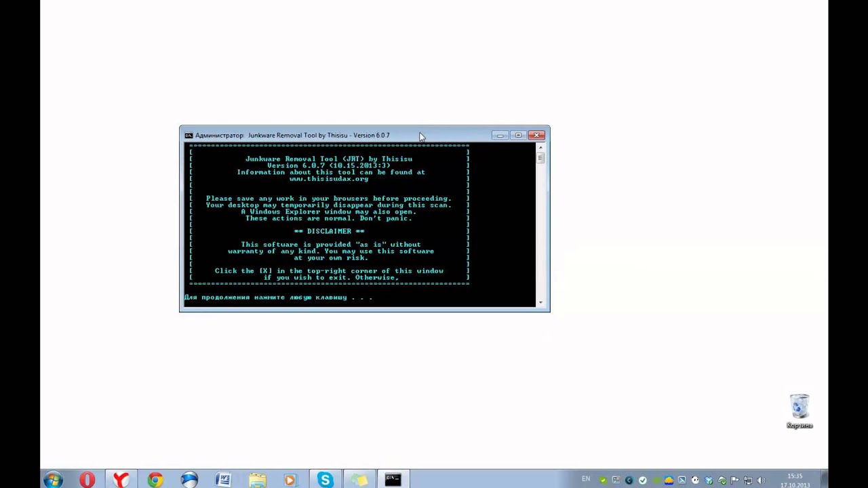The image size is (868, 488).
Task: Open Google Chrome from taskbar
Action: pos(155,480)
